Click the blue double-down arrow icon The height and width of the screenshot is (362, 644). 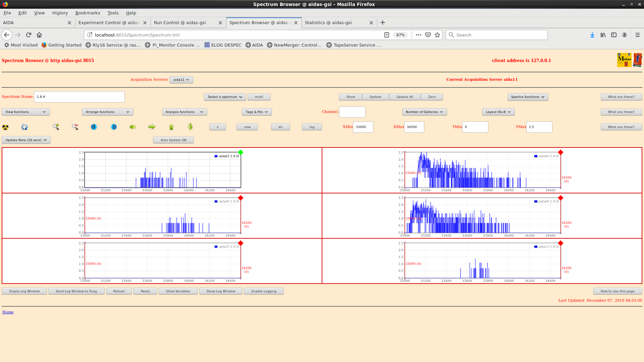[x=94, y=127]
